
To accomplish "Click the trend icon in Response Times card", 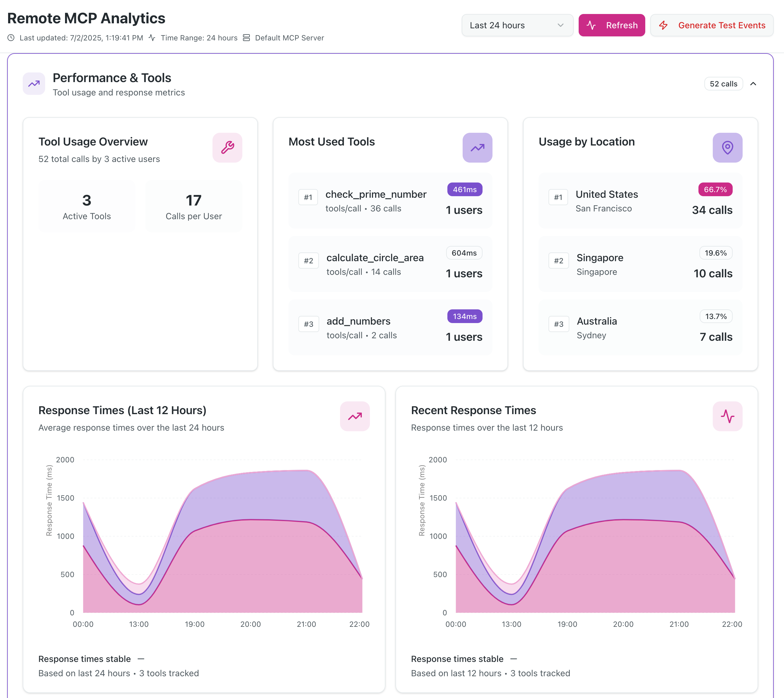I will pos(355,416).
